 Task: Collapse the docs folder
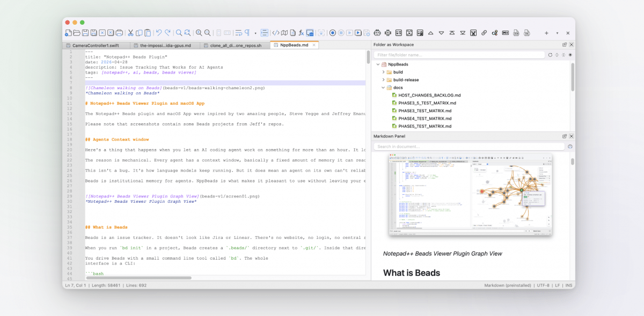click(383, 87)
